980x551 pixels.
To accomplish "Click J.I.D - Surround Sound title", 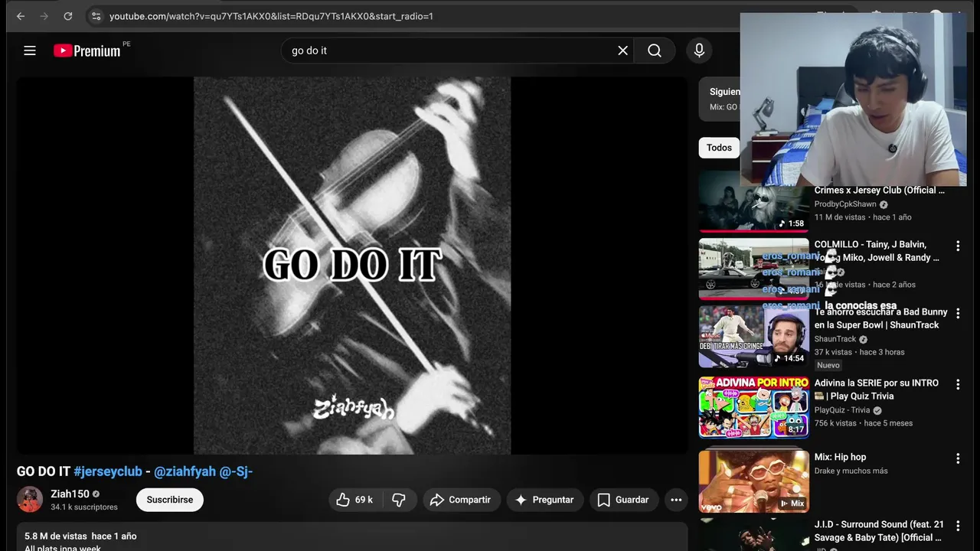I will tap(879, 531).
